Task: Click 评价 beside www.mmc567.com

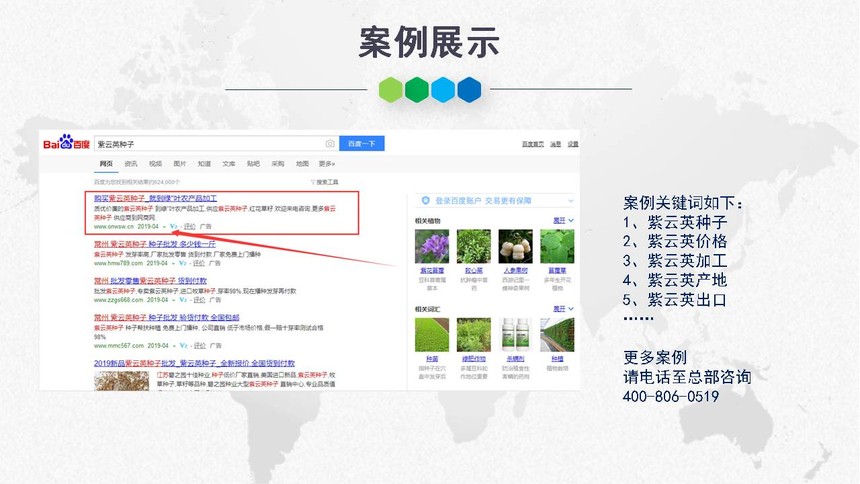Action: (200, 346)
